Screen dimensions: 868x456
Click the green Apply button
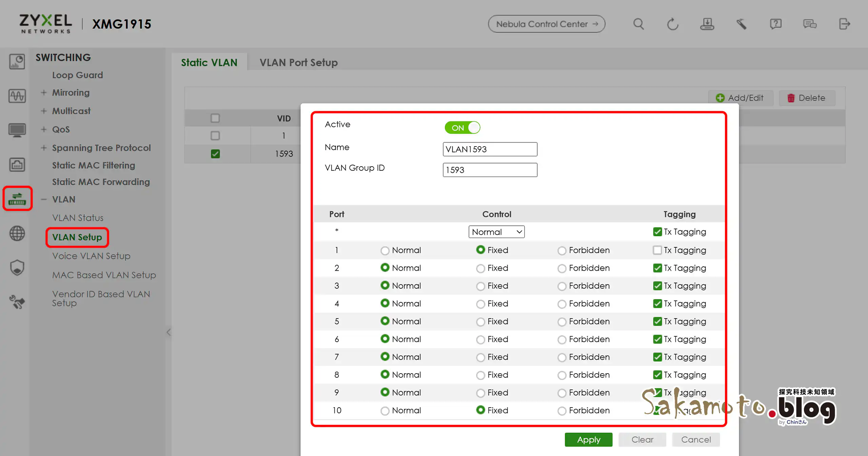[588, 440]
